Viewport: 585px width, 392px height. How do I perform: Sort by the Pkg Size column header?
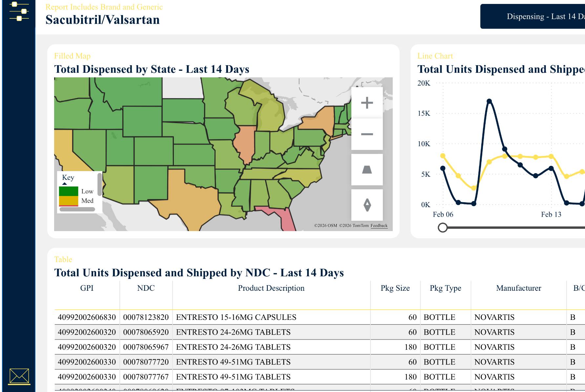395,288
